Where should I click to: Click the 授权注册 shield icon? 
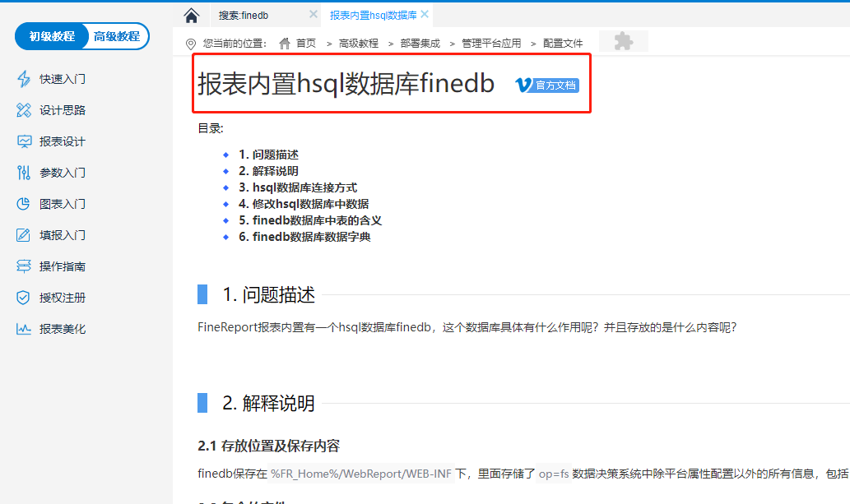pos(23,298)
